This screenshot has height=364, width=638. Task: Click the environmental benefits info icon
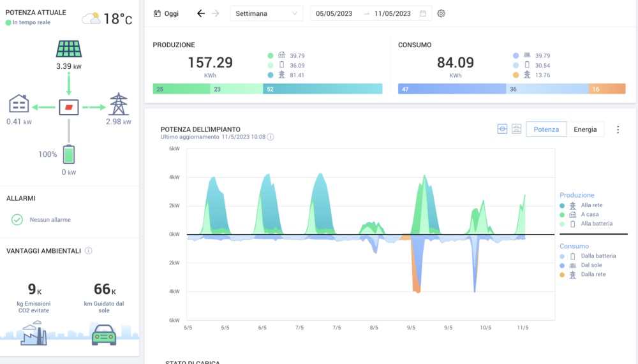coord(88,251)
